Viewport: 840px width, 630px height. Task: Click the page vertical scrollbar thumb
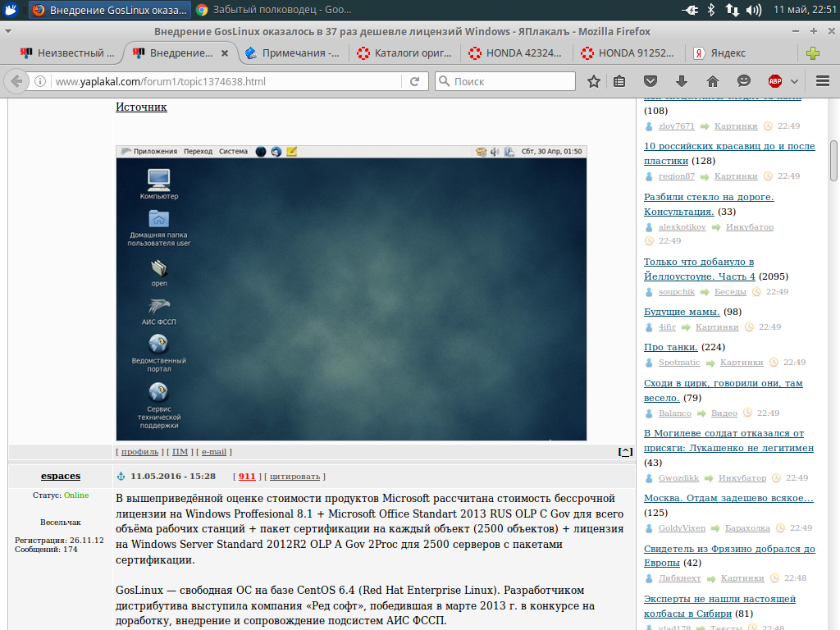point(833,161)
